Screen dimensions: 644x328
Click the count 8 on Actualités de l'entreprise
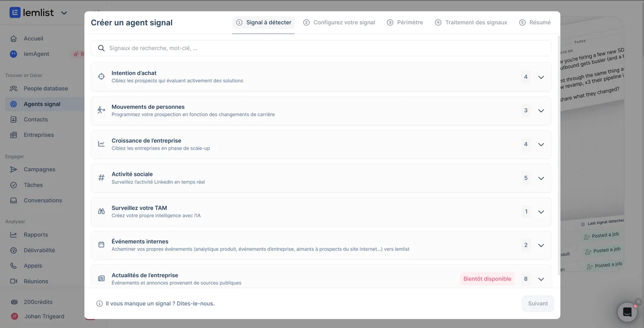point(526,279)
